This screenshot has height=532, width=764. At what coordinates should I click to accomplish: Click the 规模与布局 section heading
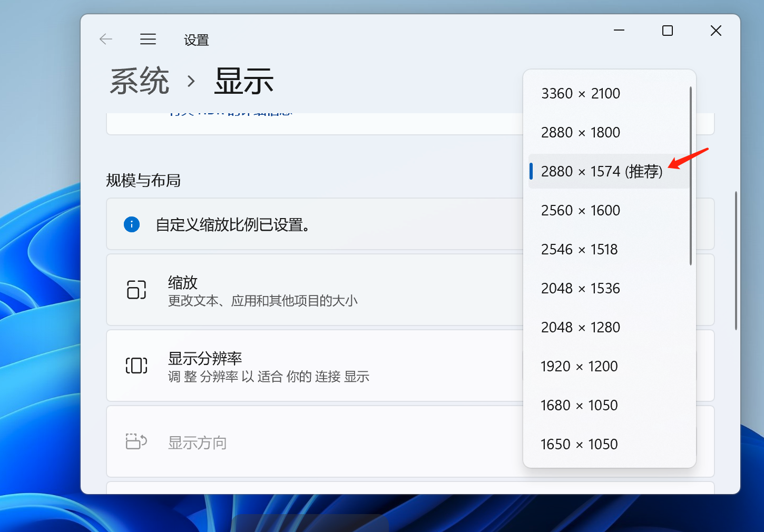[x=143, y=181]
